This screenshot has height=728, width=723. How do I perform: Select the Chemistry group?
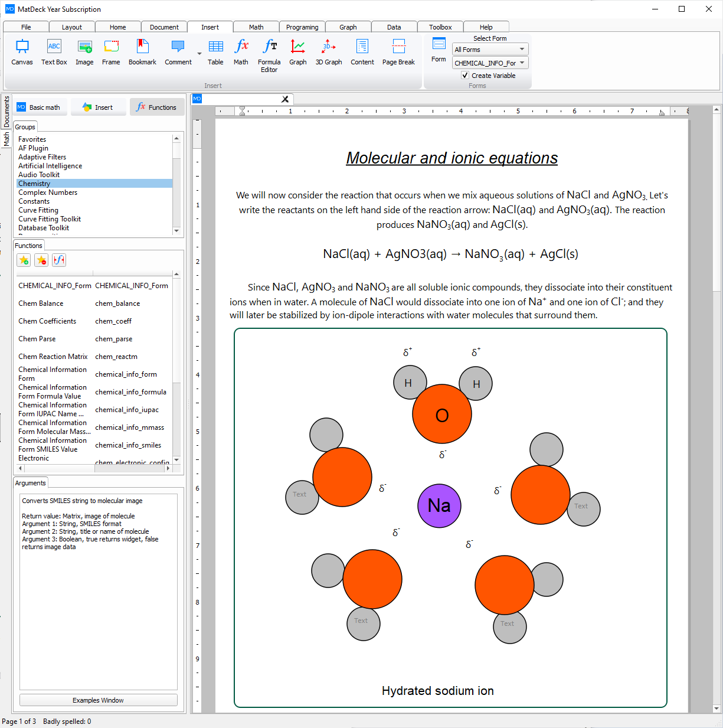[94, 184]
